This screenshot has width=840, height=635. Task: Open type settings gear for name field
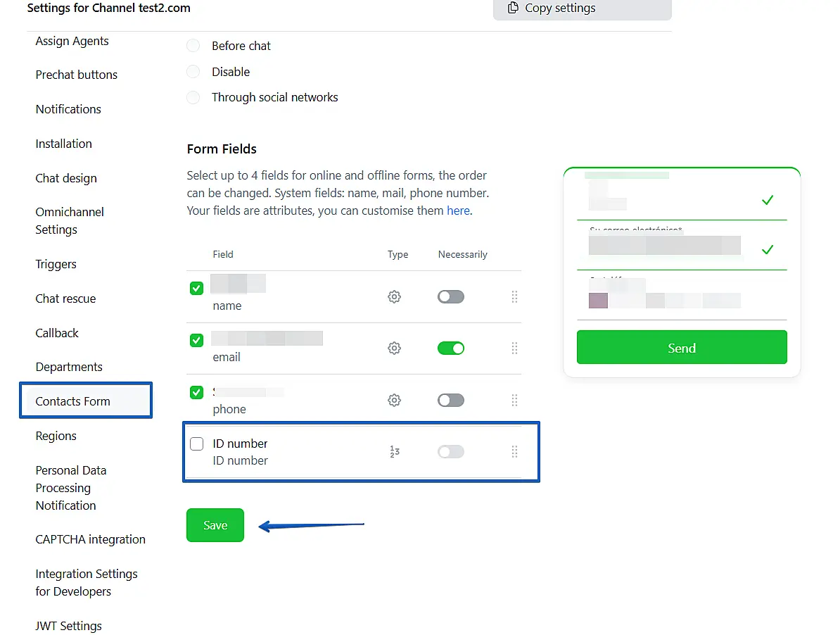point(394,297)
